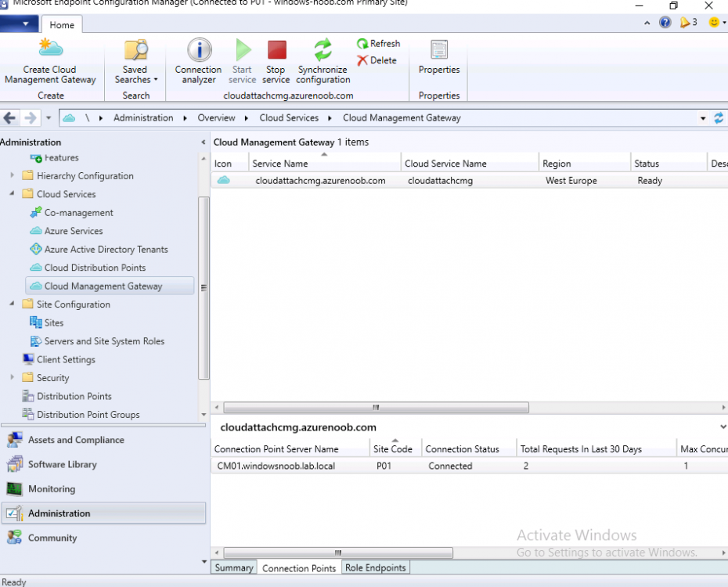Open Administration workspace button
The image size is (728, 587).
coord(104,513)
